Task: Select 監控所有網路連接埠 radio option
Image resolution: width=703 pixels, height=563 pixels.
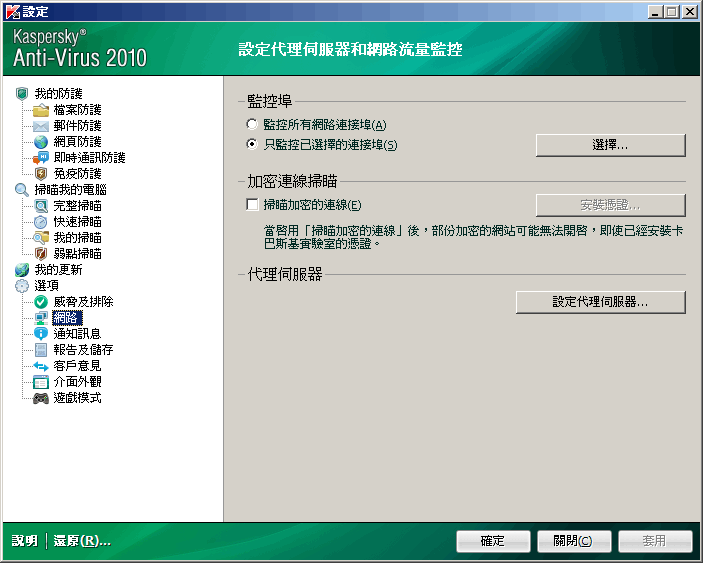Action: [x=251, y=125]
